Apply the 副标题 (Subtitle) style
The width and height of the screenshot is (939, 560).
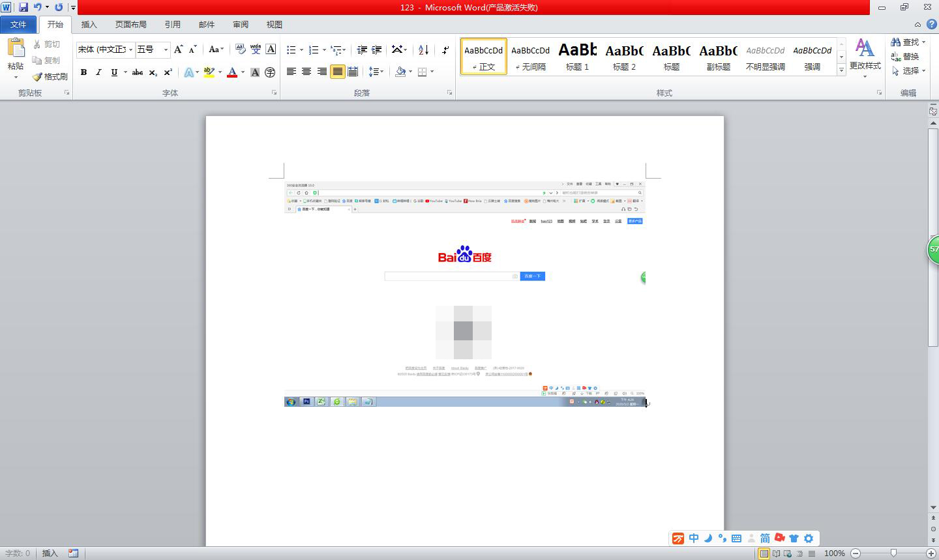pyautogui.click(x=718, y=56)
